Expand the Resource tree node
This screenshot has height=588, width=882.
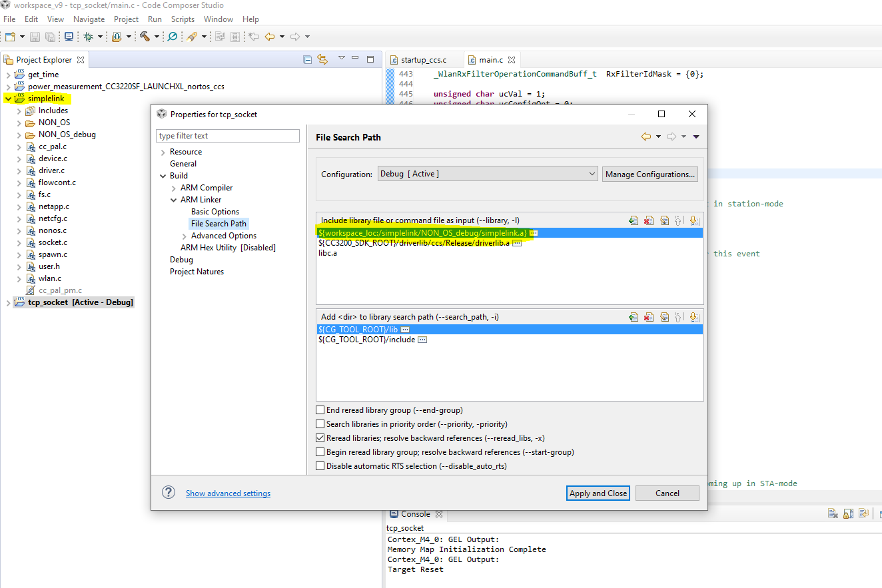tap(163, 152)
